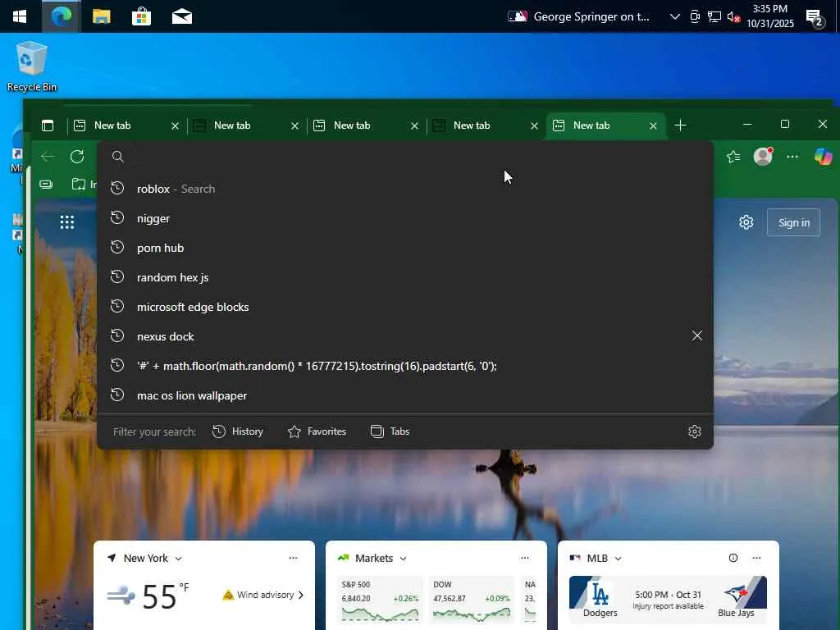
Task: Open File Explorer from the taskbar
Action: coord(101,16)
